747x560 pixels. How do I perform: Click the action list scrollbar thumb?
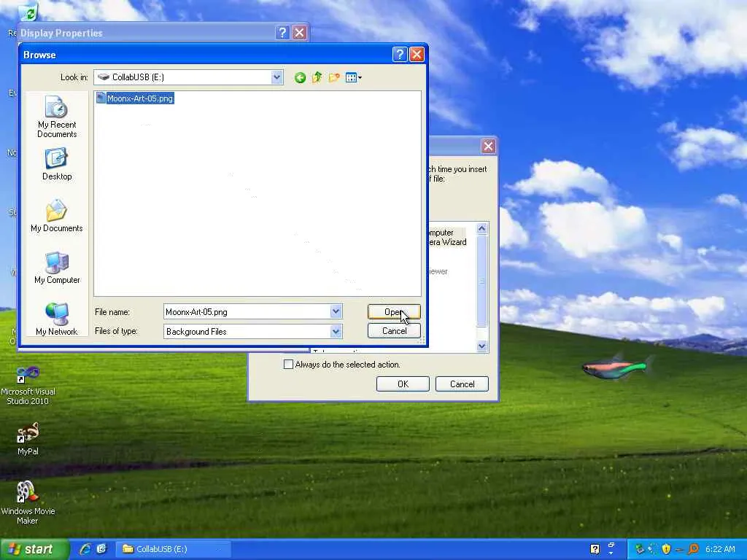tap(481, 281)
